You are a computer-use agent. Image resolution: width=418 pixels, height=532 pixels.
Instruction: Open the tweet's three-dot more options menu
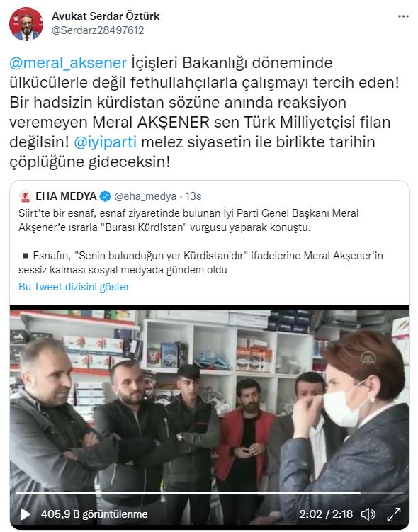tap(403, 16)
